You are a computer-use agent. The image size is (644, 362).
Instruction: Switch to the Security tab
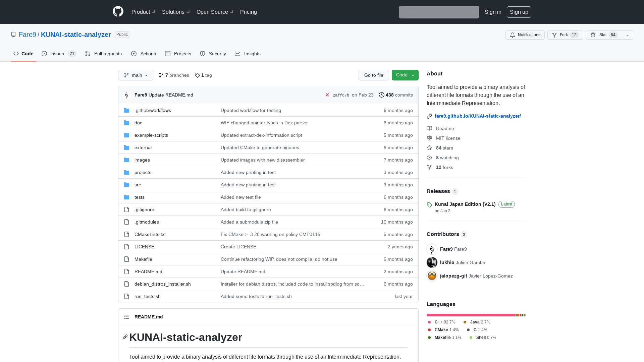pos(213,54)
